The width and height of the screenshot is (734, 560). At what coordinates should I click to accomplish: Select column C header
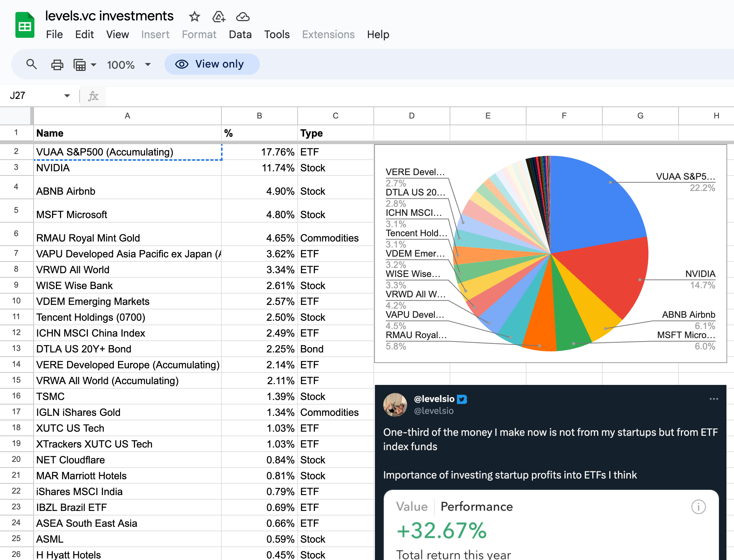[336, 116]
